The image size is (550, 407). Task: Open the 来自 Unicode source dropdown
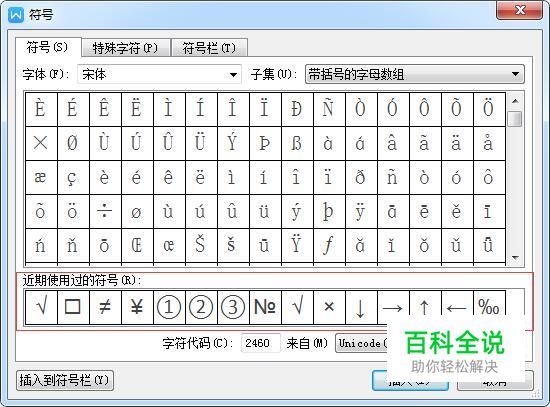[361, 343]
